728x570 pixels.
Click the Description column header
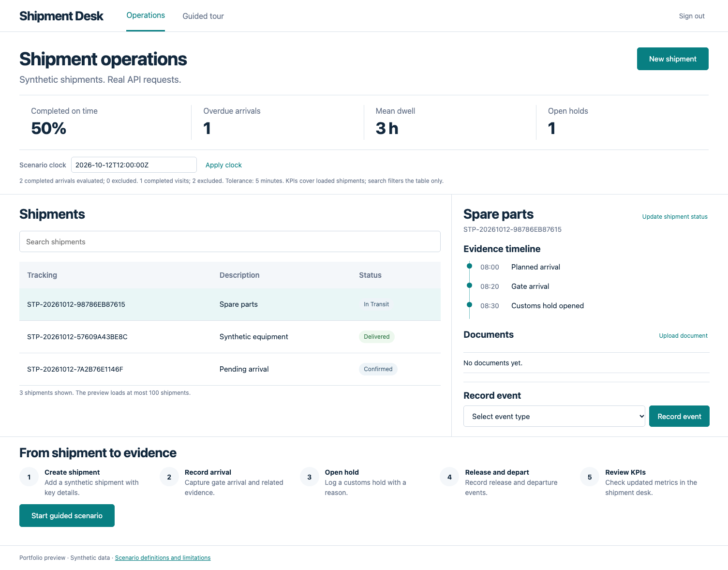coord(239,275)
